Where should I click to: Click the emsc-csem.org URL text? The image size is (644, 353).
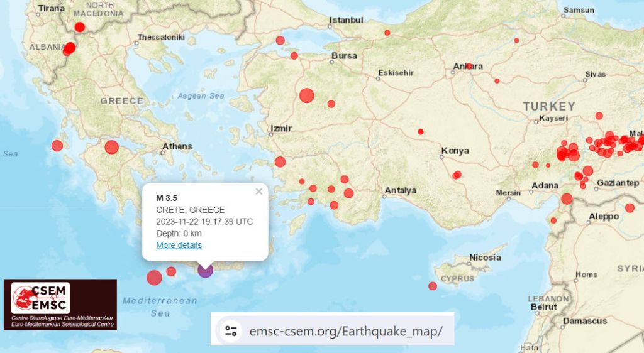point(346,331)
